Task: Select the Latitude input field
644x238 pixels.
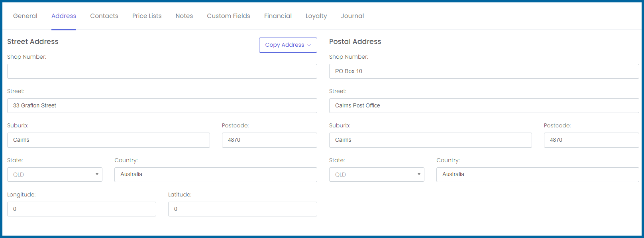Action: point(243,209)
